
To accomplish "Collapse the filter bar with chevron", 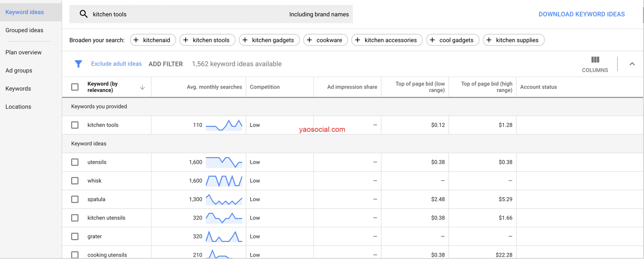I will [x=632, y=64].
